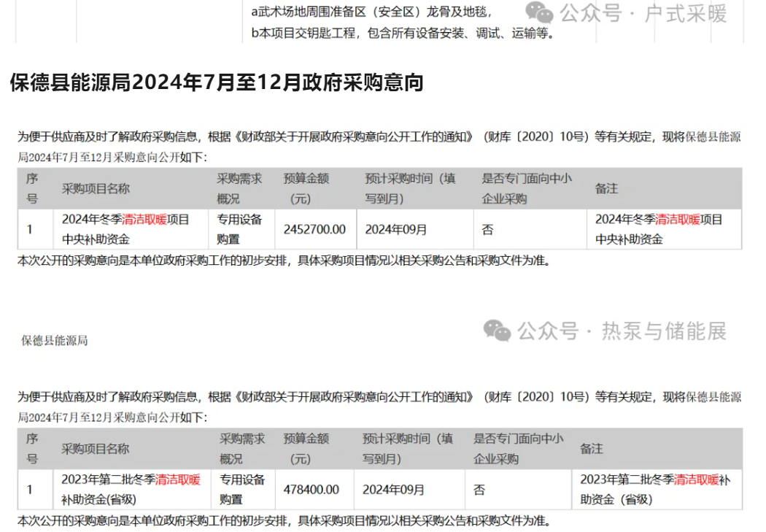
Task: Click 采购需求概况 header in the first table
Action: 239,188
